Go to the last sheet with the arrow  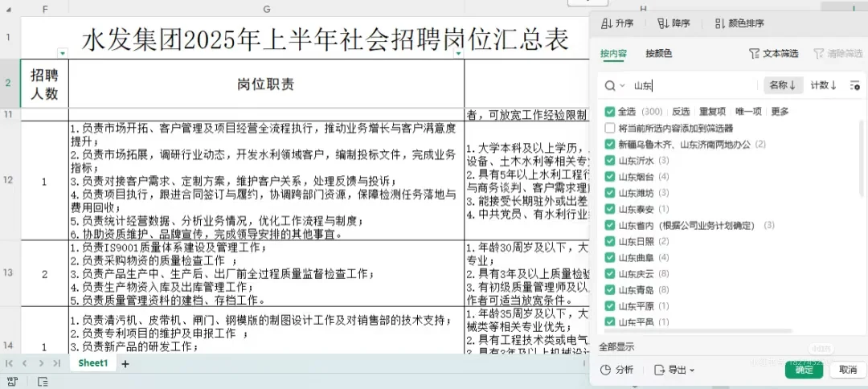[x=56, y=363]
